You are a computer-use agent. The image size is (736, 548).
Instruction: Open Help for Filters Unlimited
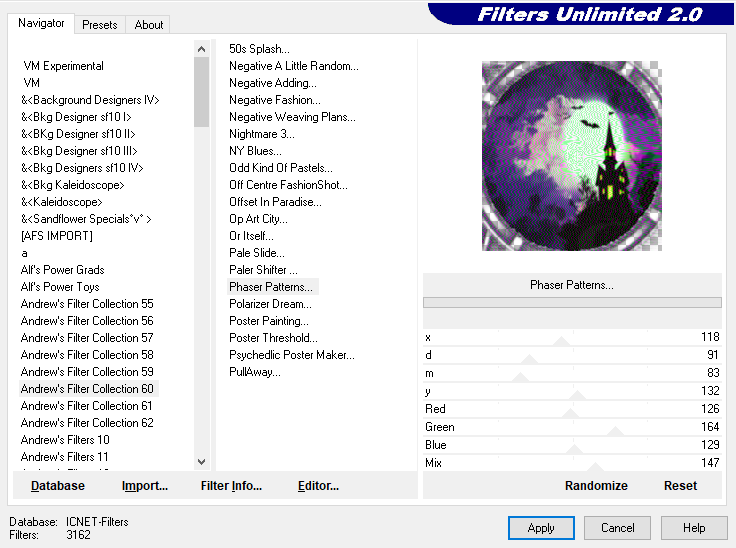coord(694,528)
